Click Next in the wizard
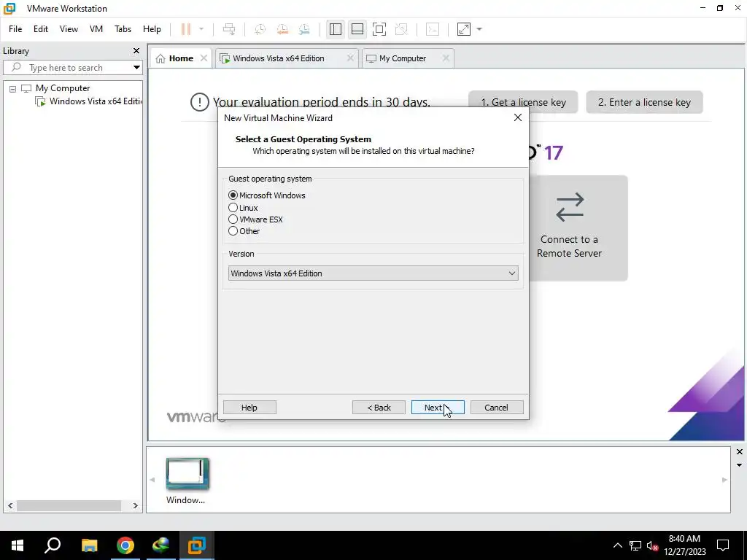Screen dimensions: 747x560 tap(438, 408)
